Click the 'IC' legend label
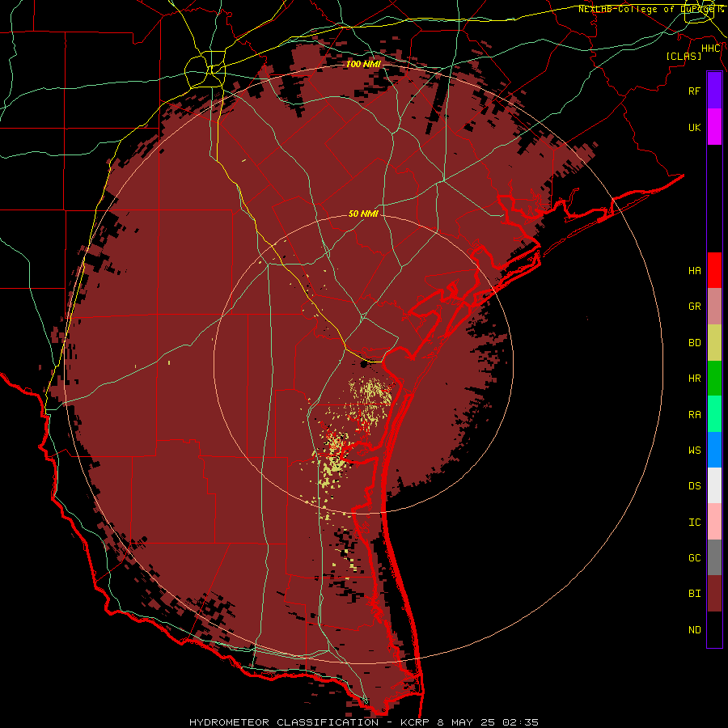This screenshot has width=728, height=728. [x=694, y=522]
